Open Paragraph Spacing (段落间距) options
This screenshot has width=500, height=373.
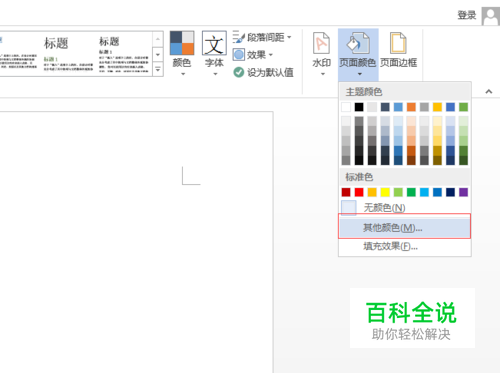(x=262, y=37)
